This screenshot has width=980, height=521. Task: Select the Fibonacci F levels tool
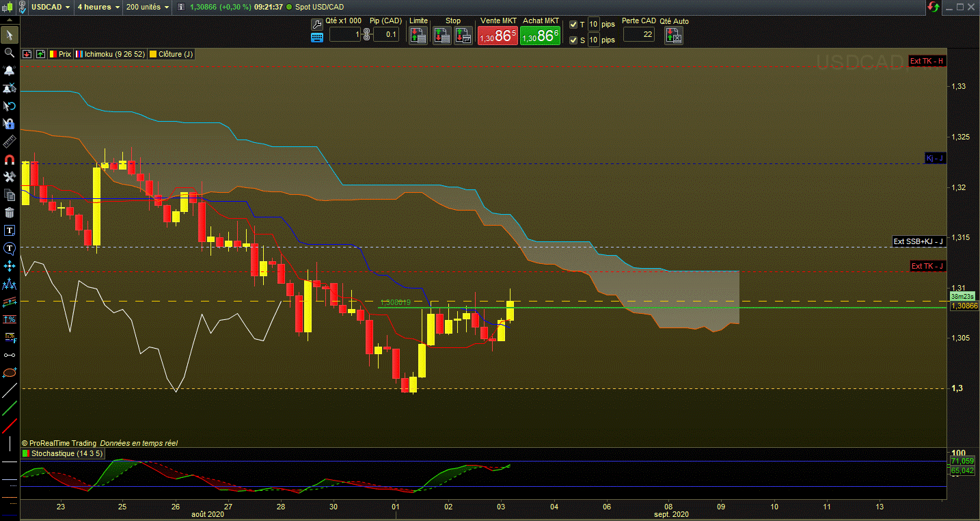(10, 337)
